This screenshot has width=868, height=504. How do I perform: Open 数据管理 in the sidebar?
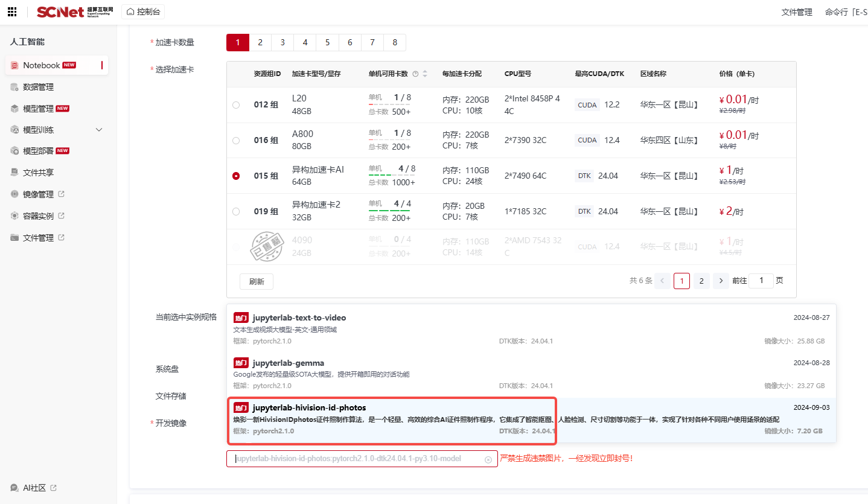38,87
